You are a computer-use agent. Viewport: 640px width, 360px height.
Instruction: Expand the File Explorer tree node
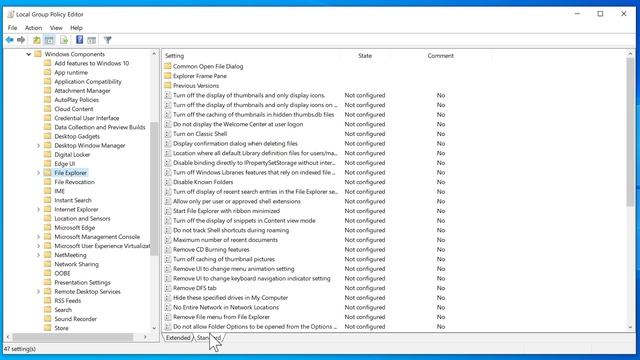click(x=38, y=173)
